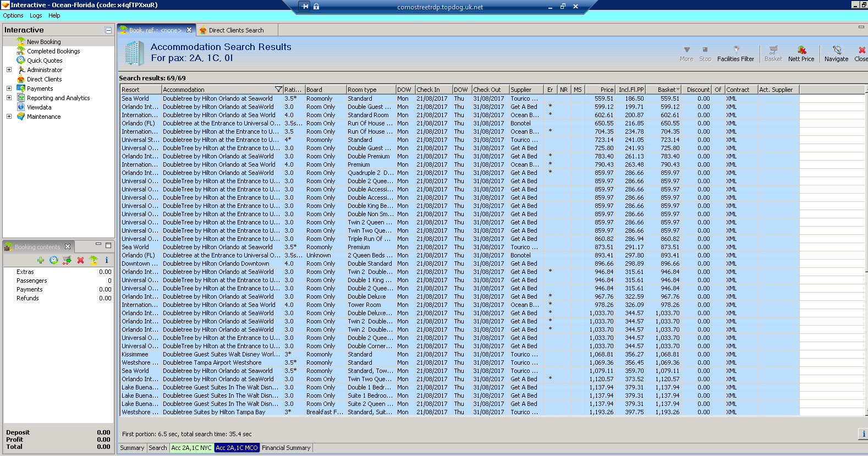
Task: Click the Basket column sort arrow
Action: (x=678, y=90)
